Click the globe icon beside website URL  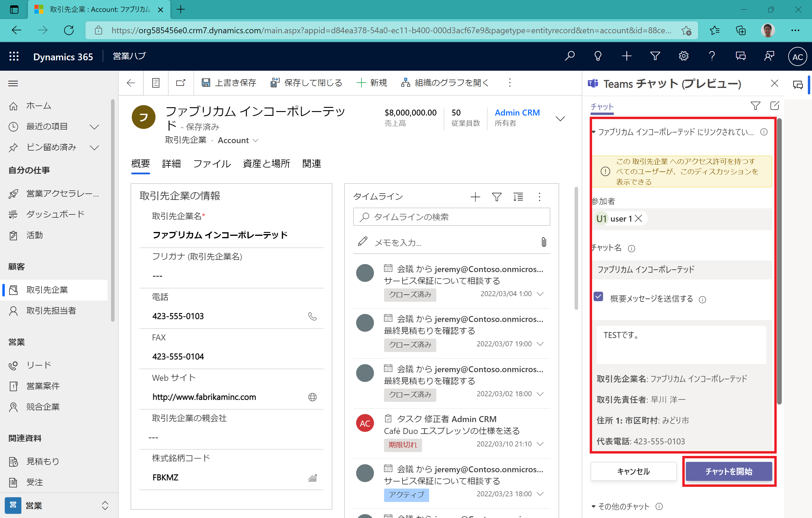(313, 397)
